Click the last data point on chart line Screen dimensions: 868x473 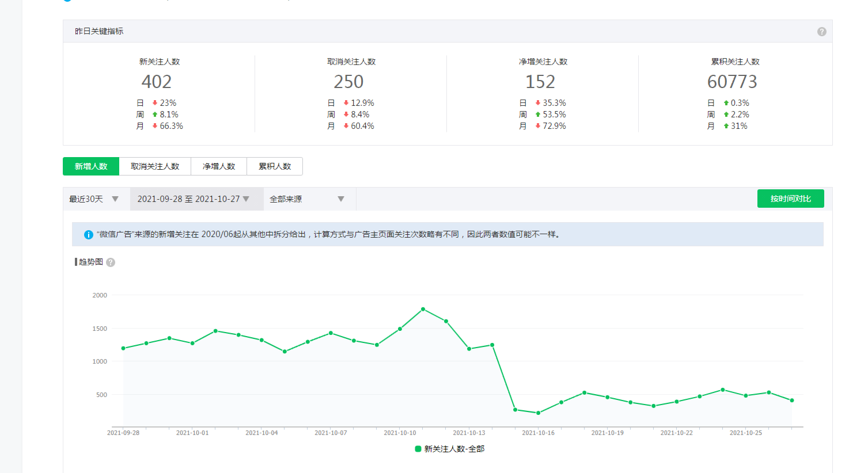point(792,400)
